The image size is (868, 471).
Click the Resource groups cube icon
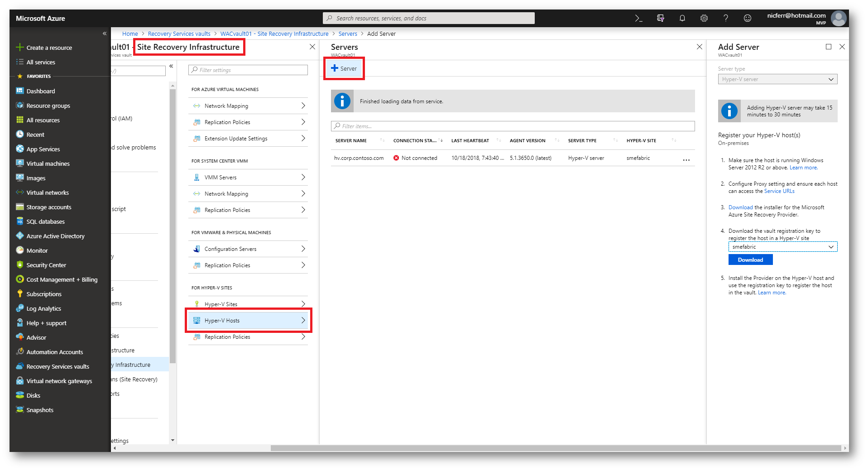[20, 106]
